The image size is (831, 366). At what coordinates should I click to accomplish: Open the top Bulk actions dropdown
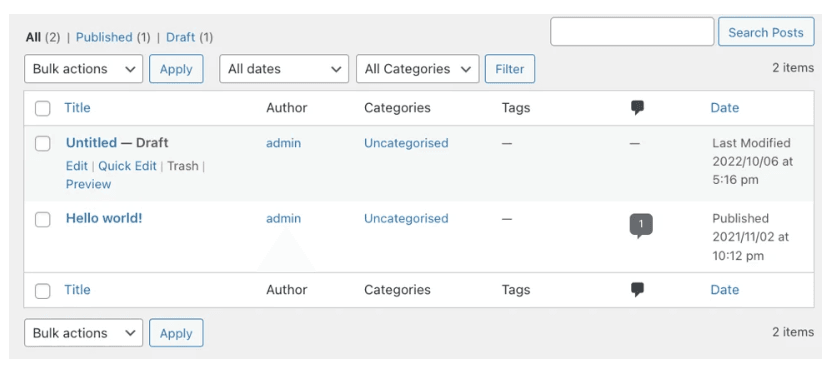(83, 69)
